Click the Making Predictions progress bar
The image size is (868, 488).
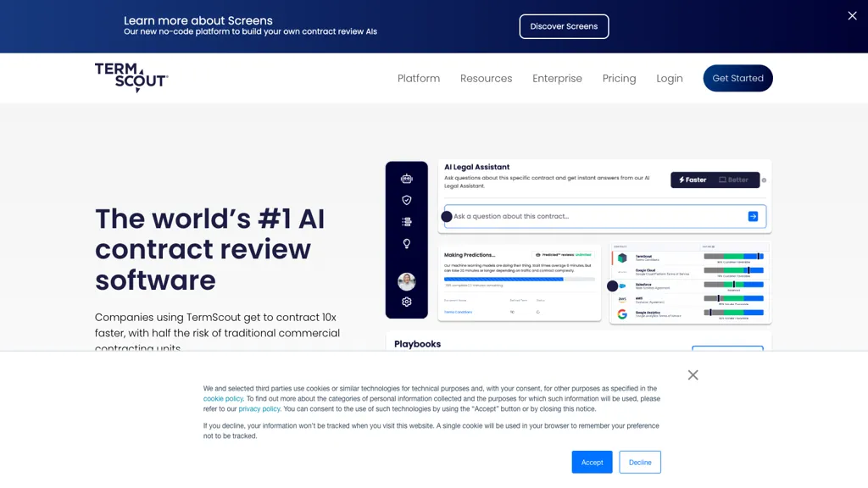click(520, 280)
